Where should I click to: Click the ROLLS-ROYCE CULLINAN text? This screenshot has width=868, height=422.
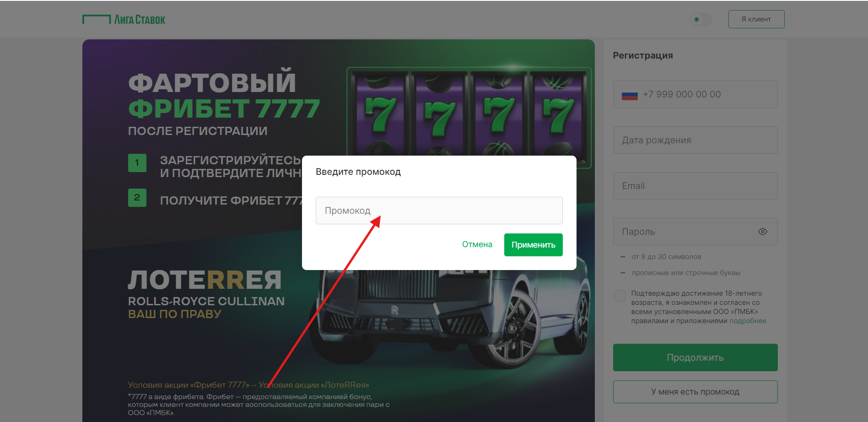[x=206, y=301]
